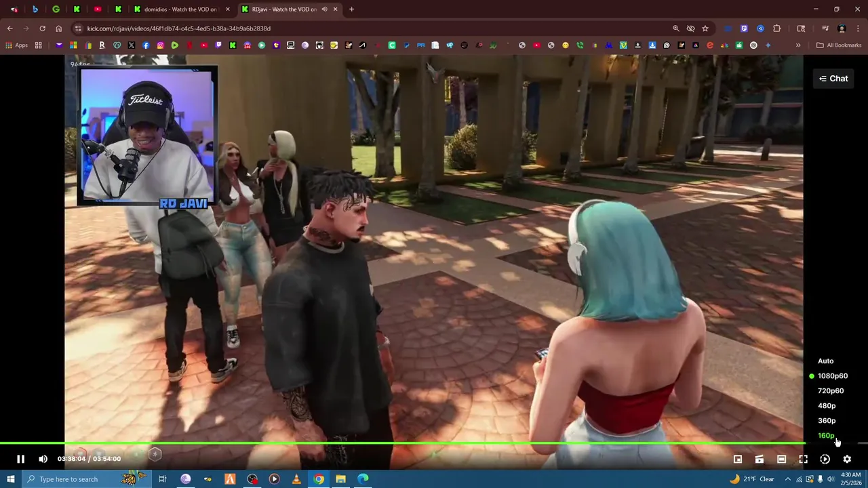The image size is (868, 488).
Task: Select 160p video quality
Action: 826,435
